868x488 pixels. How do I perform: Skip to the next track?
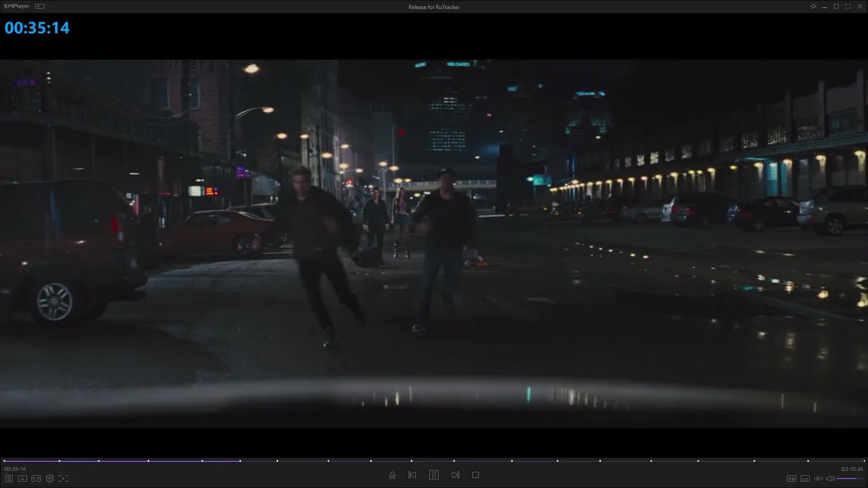(x=456, y=475)
